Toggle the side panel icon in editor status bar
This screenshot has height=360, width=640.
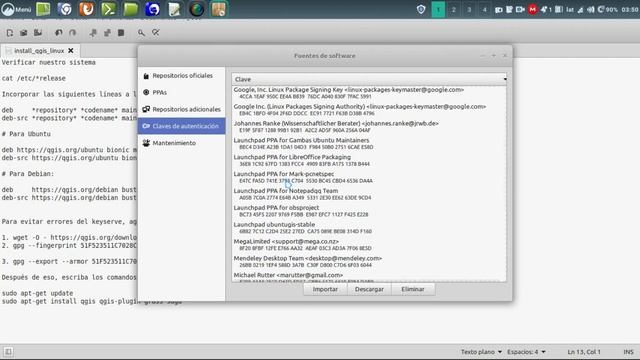pyautogui.click(x=8, y=351)
